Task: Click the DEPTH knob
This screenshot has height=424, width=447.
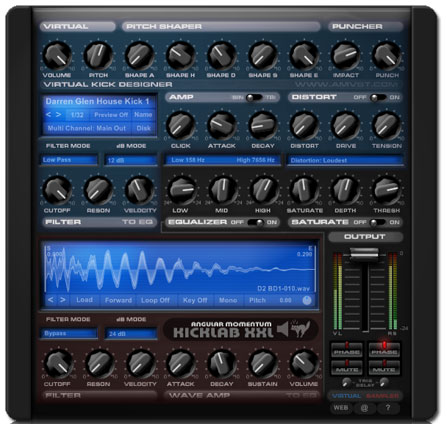Action: [x=345, y=190]
